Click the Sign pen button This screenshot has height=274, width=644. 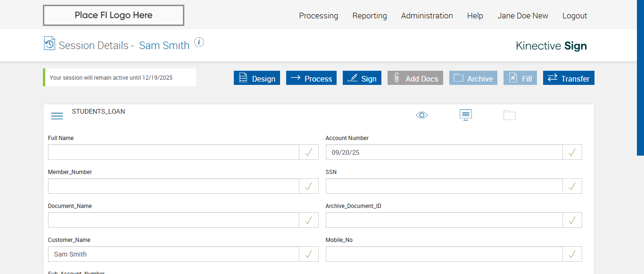pos(362,78)
